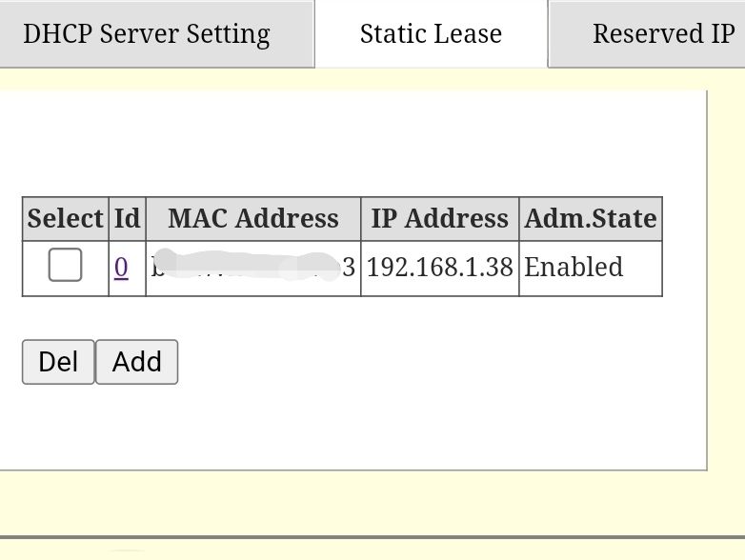This screenshot has height=560, width=745.
Task: Go to the Reserved IP tab
Action: pyautogui.click(x=662, y=34)
